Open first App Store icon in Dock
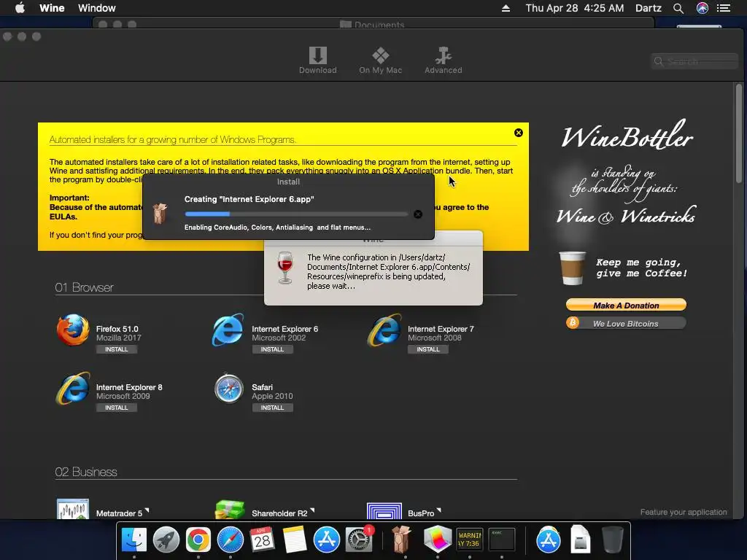The image size is (747, 560). point(326,540)
